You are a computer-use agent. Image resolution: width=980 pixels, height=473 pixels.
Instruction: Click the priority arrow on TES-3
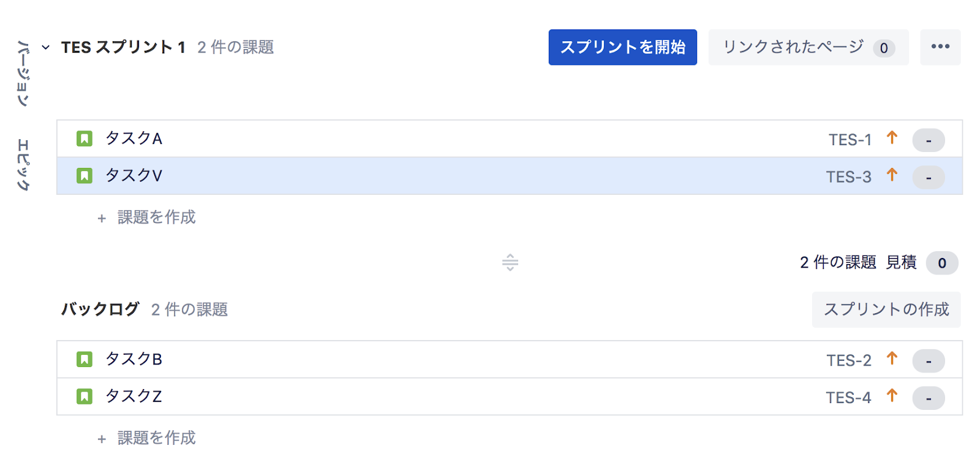click(x=892, y=176)
